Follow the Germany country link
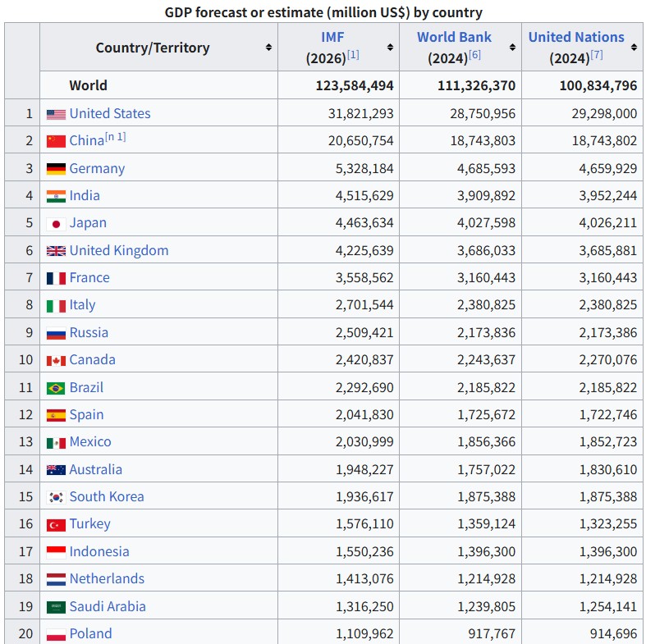 [x=97, y=168]
